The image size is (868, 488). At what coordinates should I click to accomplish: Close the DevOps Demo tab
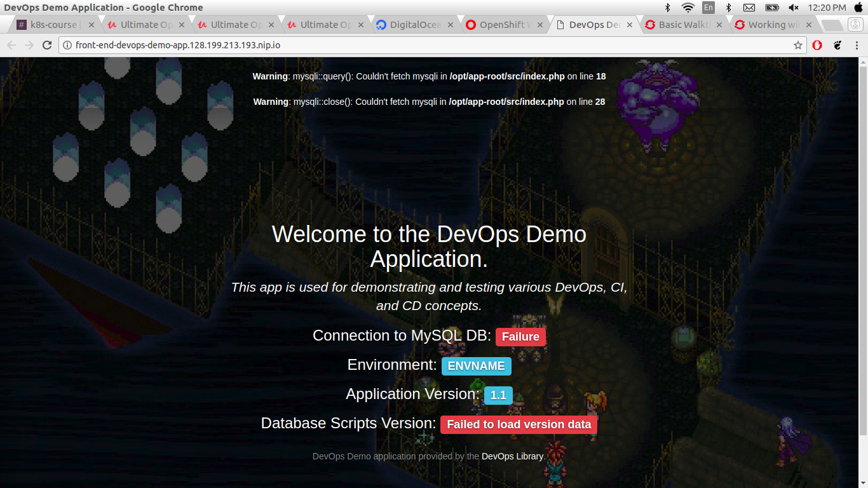pos(630,25)
